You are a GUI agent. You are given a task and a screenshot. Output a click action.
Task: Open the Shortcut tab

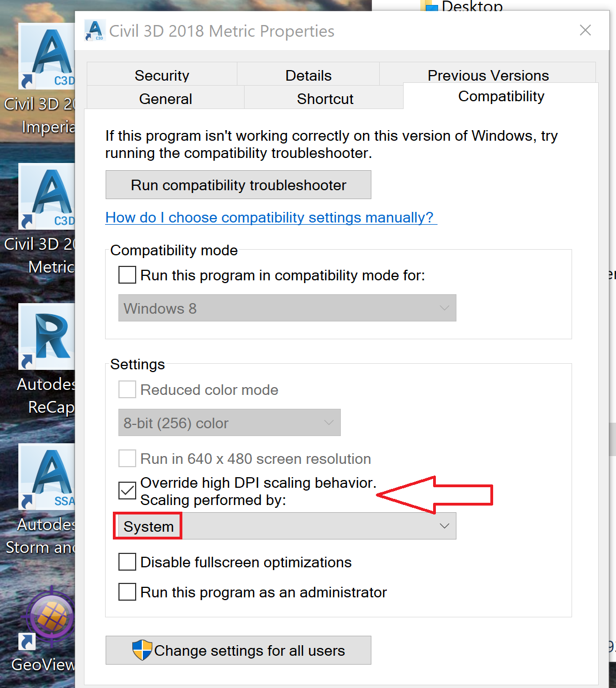[325, 98]
